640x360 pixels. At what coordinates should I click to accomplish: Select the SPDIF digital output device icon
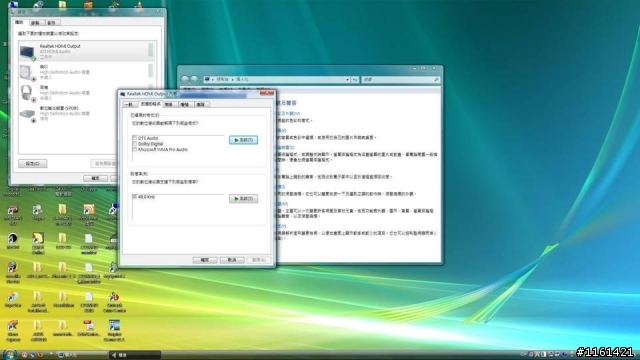point(27,115)
